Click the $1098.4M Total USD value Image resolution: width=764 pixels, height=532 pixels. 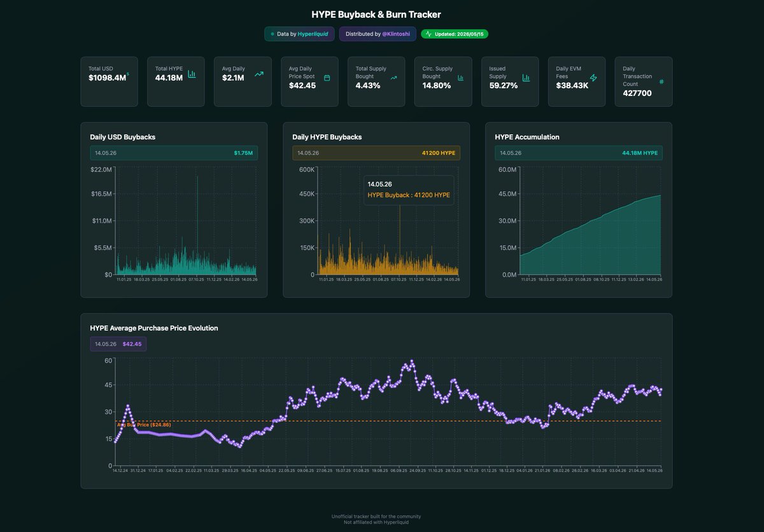[x=107, y=78]
